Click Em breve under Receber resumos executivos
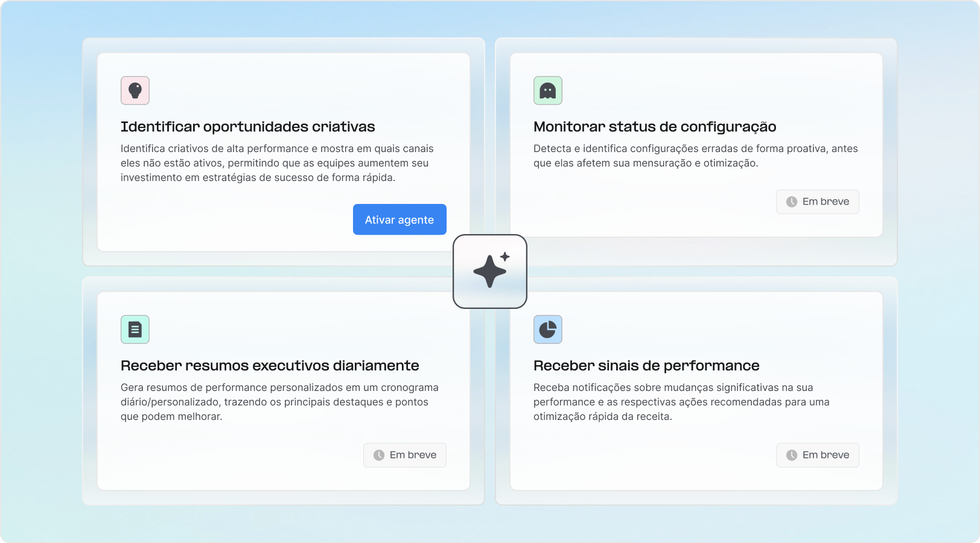The image size is (980, 543). click(405, 456)
